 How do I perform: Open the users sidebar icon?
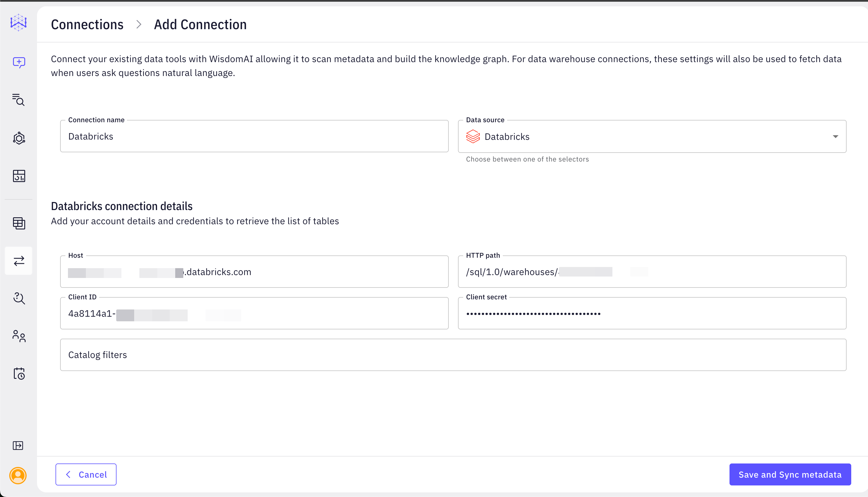pyautogui.click(x=19, y=336)
